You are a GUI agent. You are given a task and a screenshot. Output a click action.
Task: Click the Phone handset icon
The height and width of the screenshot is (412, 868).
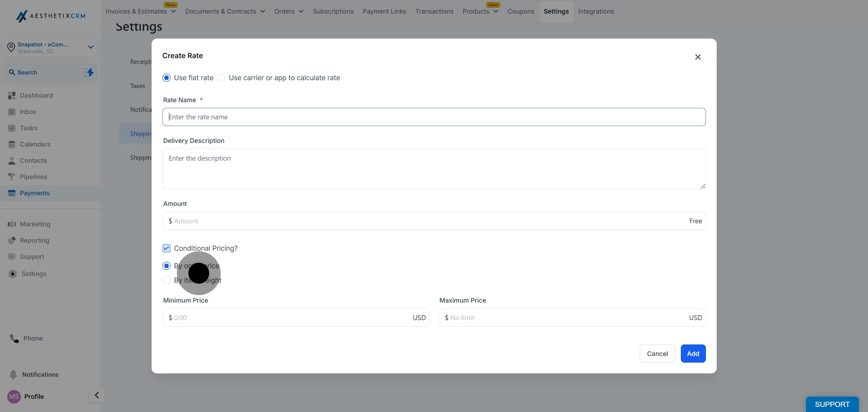point(14,338)
